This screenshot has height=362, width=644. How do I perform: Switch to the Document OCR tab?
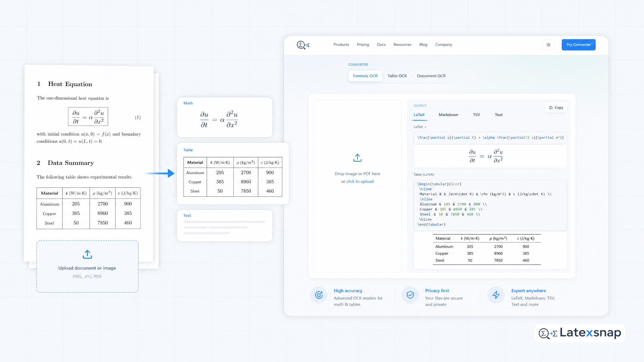[x=431, y=76]
